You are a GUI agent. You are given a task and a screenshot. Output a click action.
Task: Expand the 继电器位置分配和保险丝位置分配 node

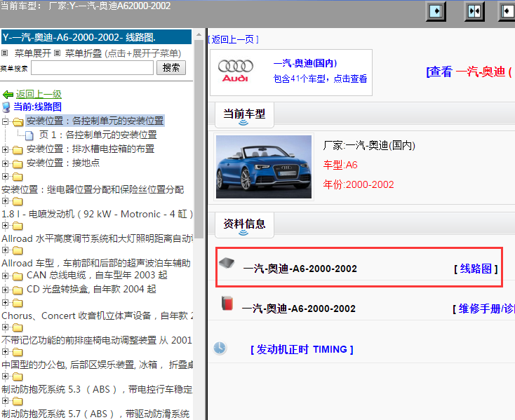(5, 177)
